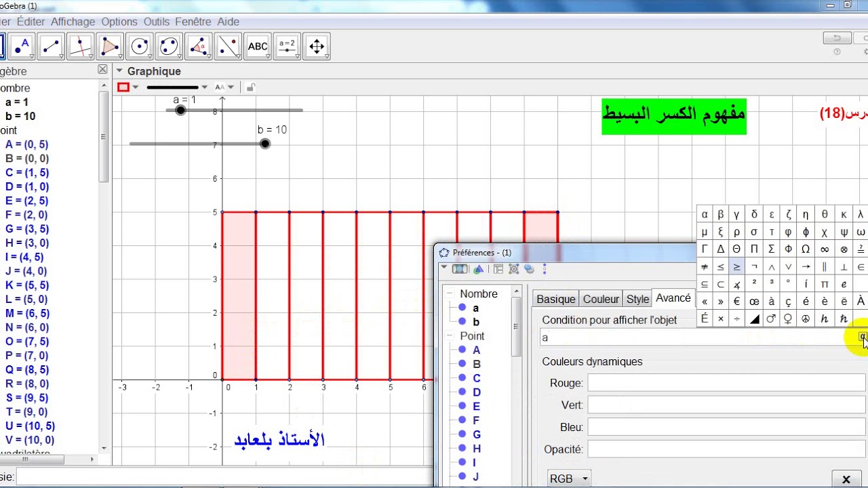Image resolution: width=868 pixels, height=488 pixels.
Task: Select the Line through two points tool
Action: pyautogui.click(x=52, y=46)
